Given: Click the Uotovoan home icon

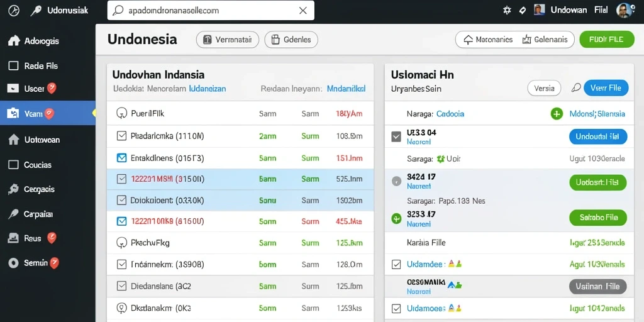Looking at the screenshot, I should 14,140.
